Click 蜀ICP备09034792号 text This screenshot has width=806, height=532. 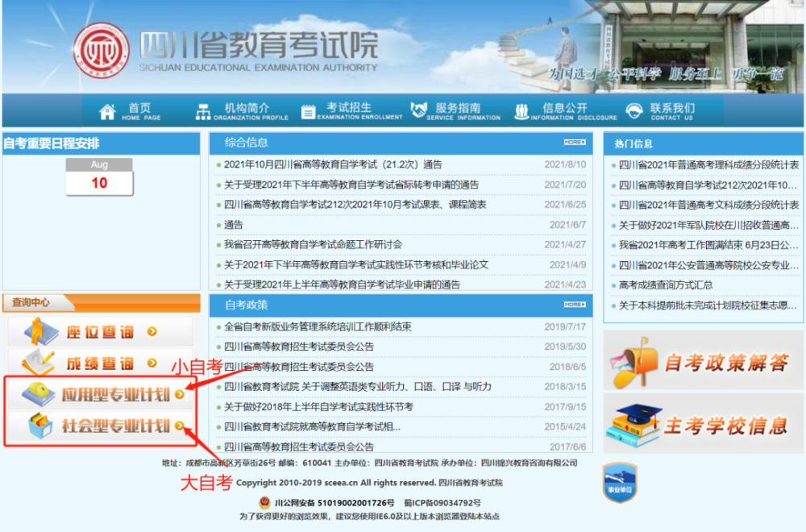[x=442, y=503]
